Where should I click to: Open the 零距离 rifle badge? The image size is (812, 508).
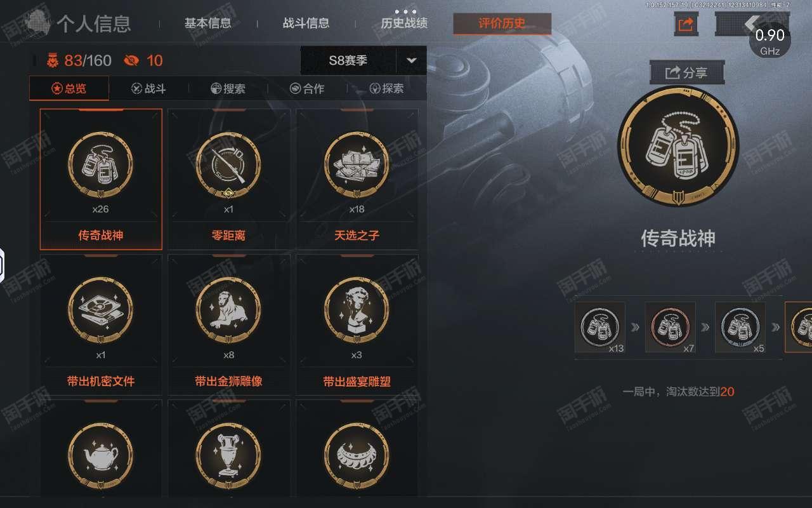tap(229, 179)
